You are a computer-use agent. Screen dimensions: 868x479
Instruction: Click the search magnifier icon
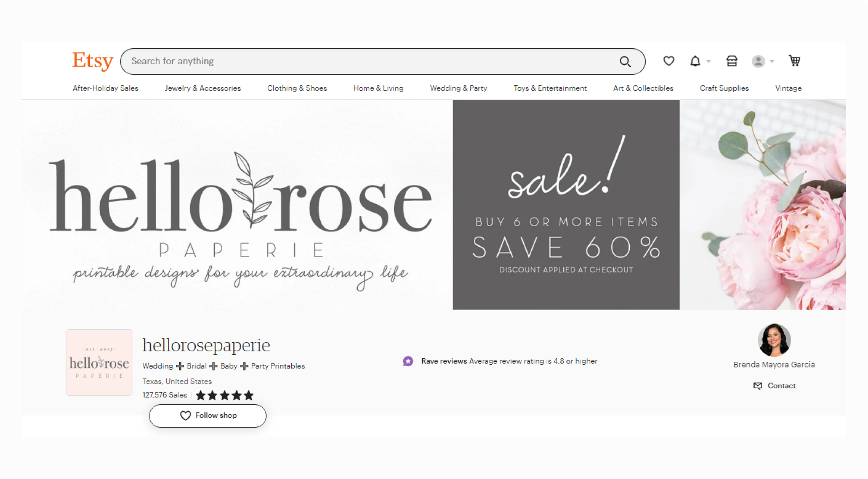click(x=625, y=62)
